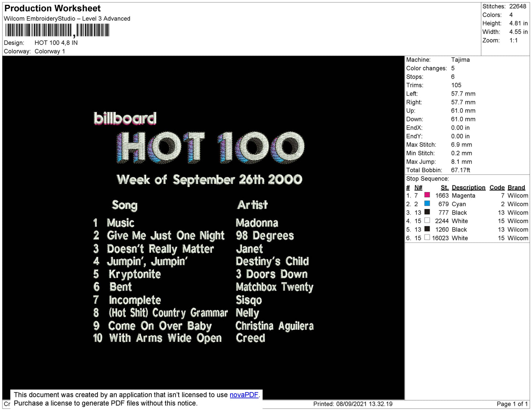Click the 'Code' column header

tap(497, 187)
